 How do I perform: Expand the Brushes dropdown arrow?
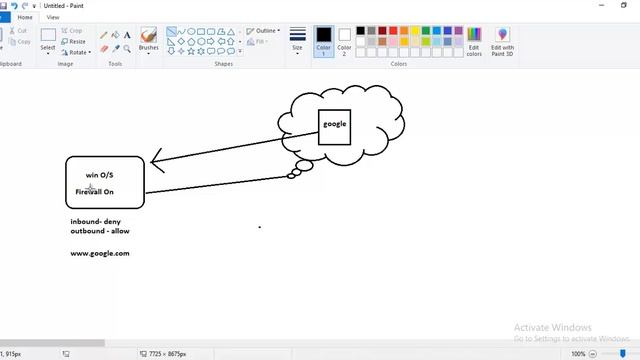point(149,53)
